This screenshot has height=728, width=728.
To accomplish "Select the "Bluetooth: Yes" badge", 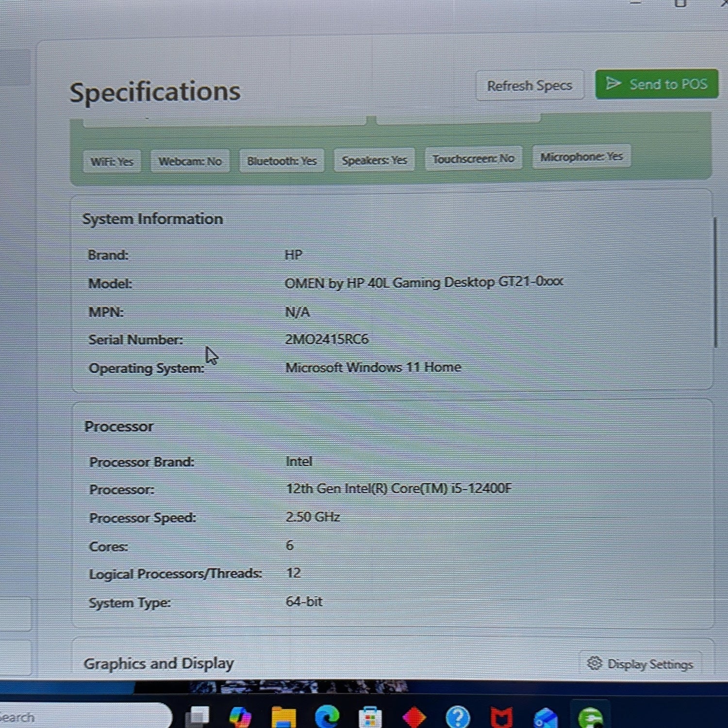I will coord(282,161).
